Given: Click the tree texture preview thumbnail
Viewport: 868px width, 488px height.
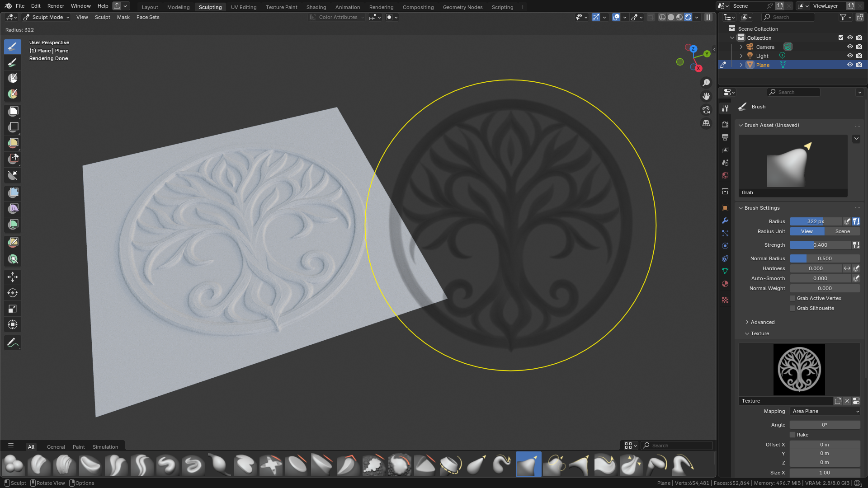Looking at the screenshot, I should pyautogui.click(x=799, y=370).
